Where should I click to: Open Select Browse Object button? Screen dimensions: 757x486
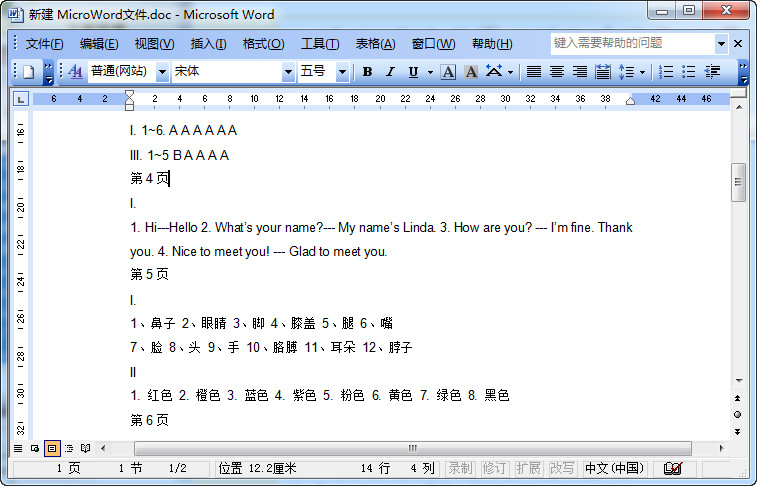point(738,415)
